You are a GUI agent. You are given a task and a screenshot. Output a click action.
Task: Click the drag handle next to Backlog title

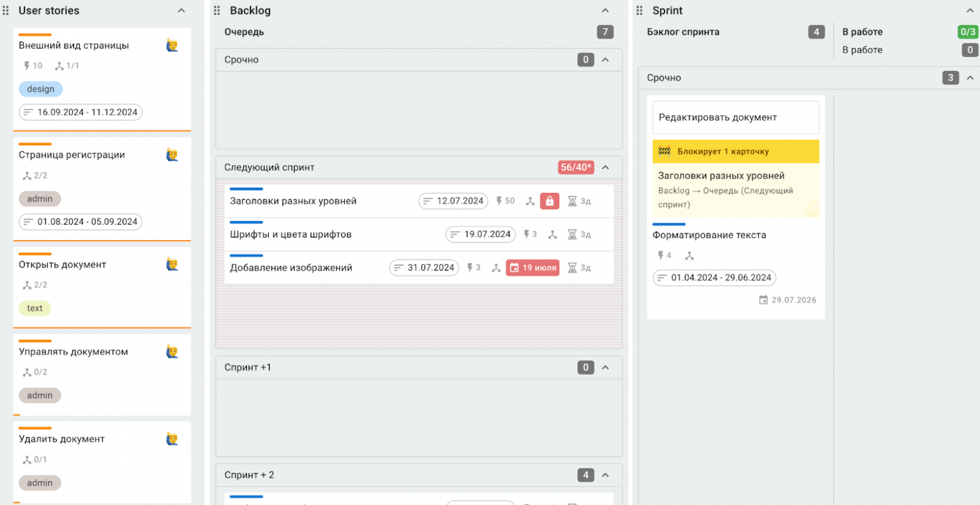point(217,11)
